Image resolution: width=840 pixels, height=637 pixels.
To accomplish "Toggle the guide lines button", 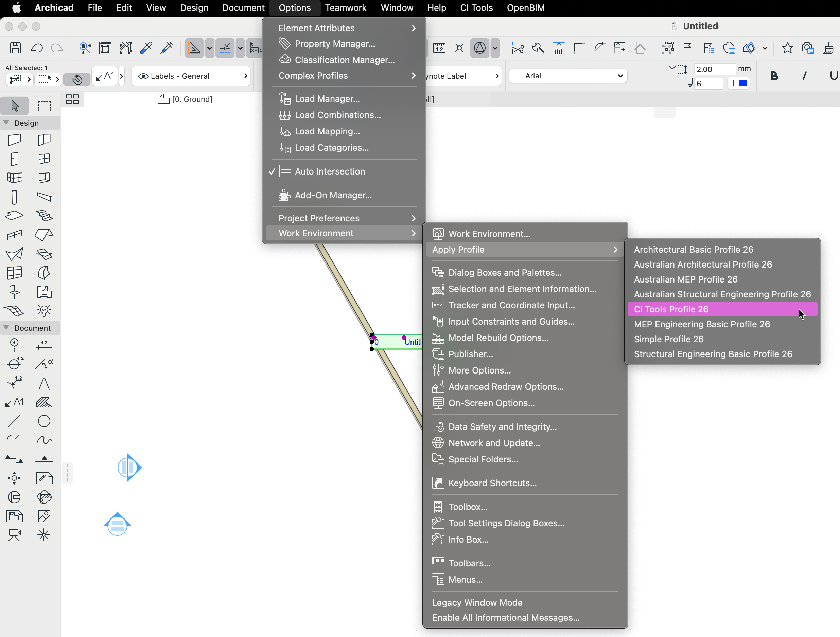I will coord(194,48).
